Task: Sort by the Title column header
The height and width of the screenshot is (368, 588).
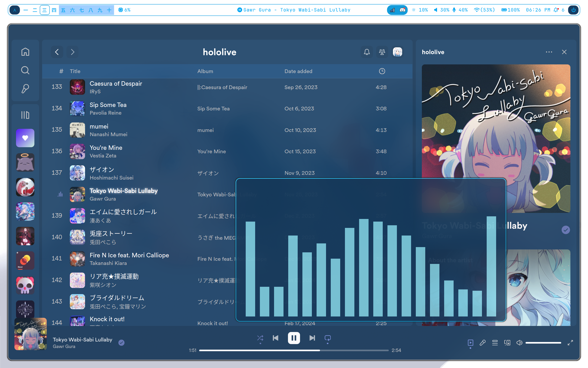Action: pos(75,71)
